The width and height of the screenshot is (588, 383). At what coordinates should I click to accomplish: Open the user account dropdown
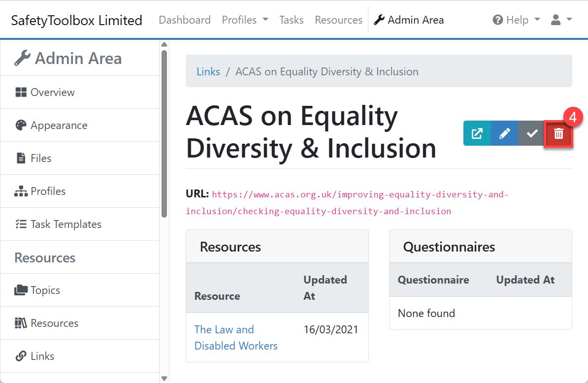pos(561,20)
